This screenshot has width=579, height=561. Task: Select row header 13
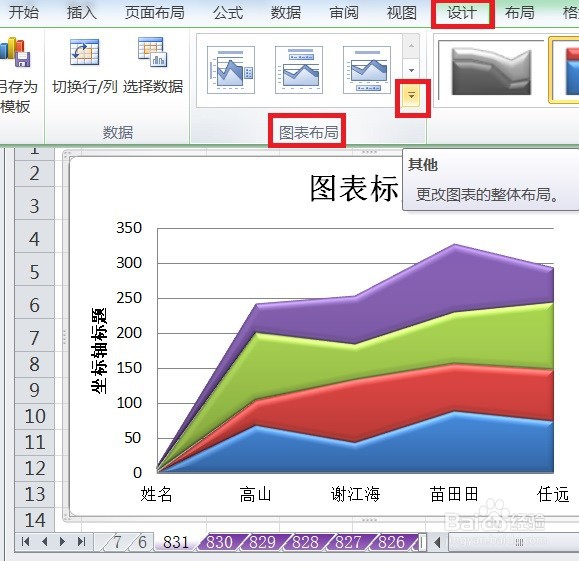[34, 494]
